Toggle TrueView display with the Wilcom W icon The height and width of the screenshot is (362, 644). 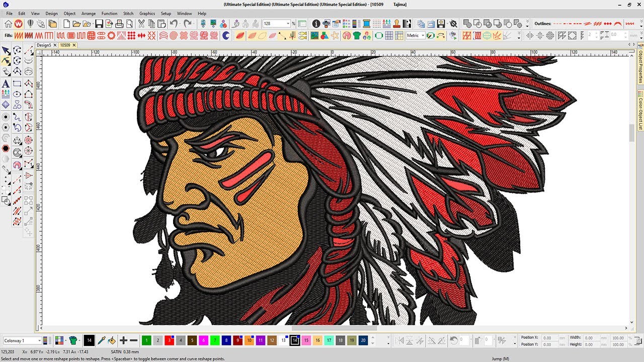pos(18,24)
